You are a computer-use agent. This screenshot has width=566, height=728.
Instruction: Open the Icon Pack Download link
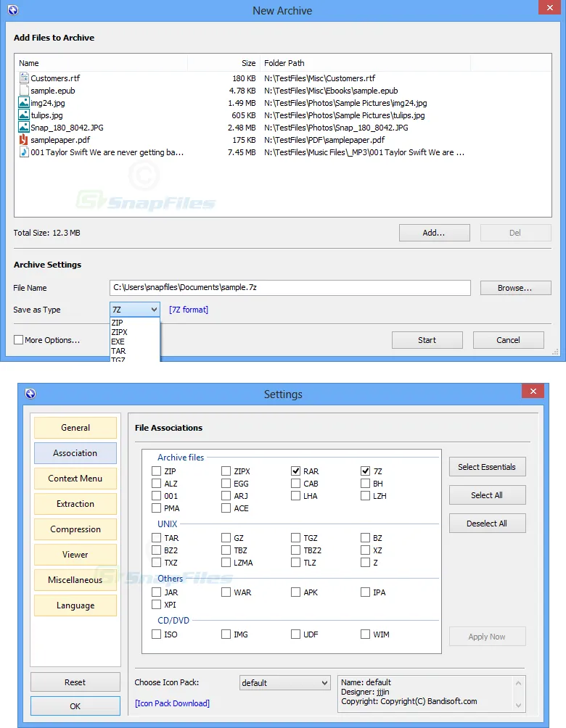point(173,703)
